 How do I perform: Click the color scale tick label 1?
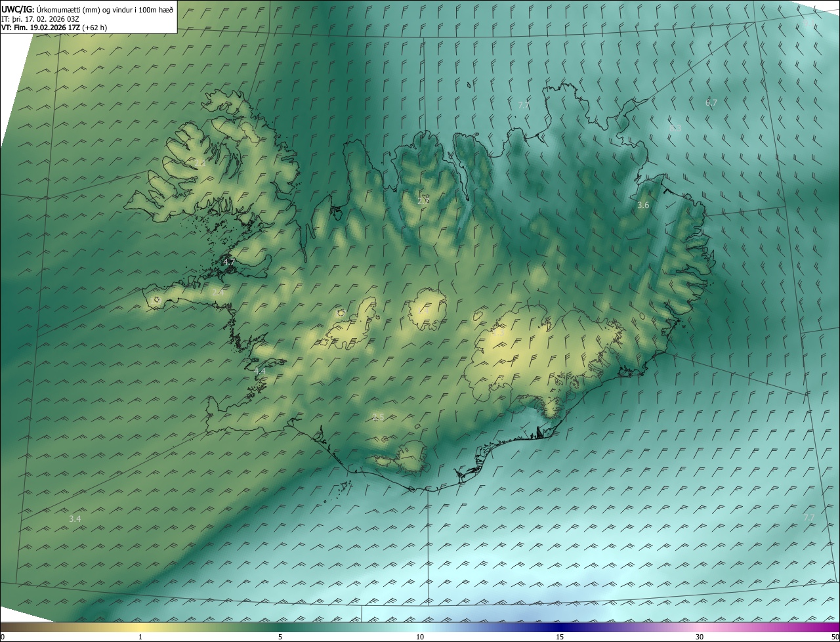tap(140, 637)
